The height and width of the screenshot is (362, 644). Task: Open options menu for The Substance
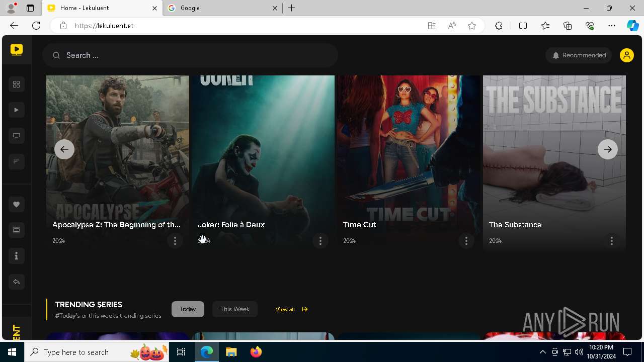[612, 241]
